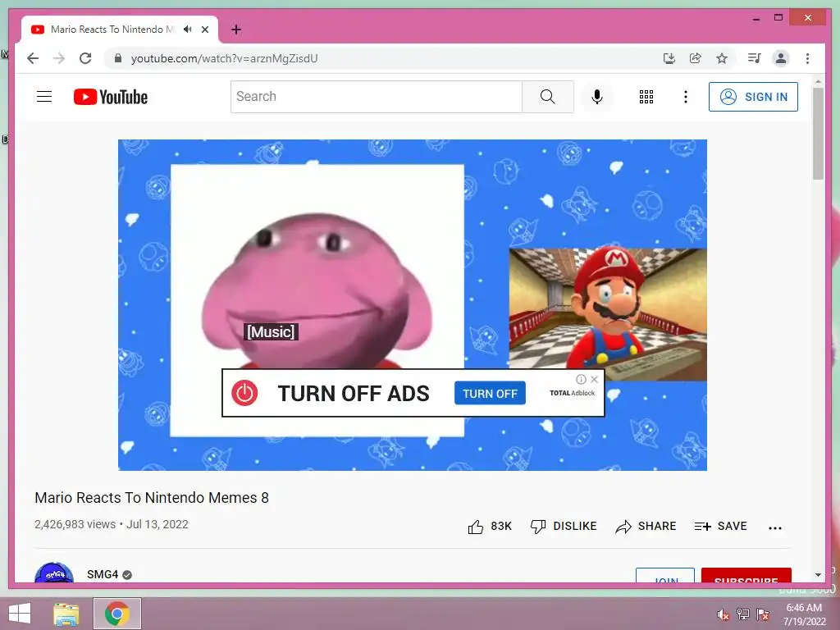Click the muted volume tray icon
This screenshot has height=630, width=840.
point(724,614)
